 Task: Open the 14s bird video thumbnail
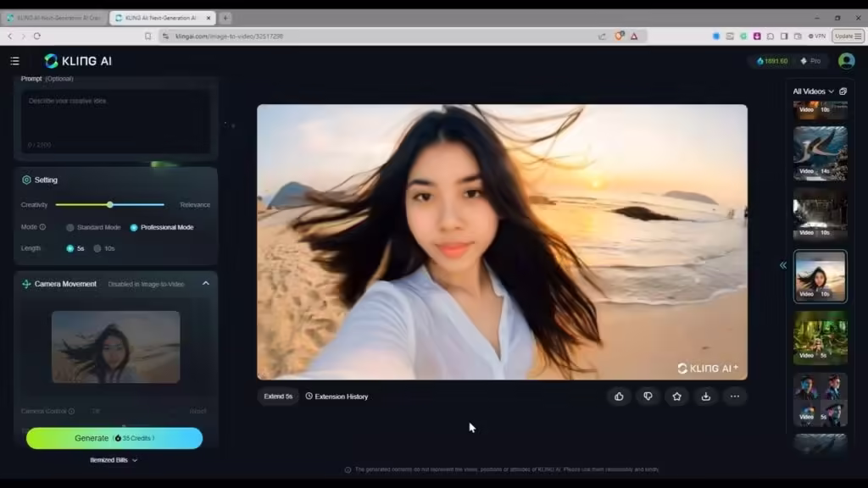pos(820,153)
